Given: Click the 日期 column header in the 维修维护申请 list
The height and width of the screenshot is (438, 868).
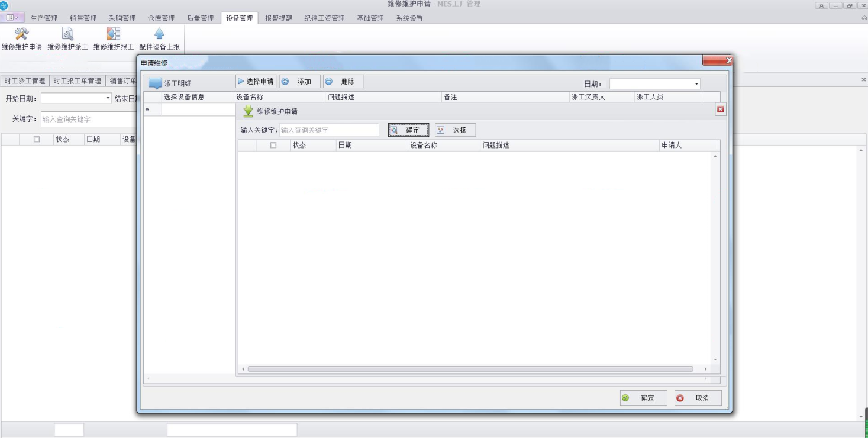Looking at the screenshot, I should 372,145.
